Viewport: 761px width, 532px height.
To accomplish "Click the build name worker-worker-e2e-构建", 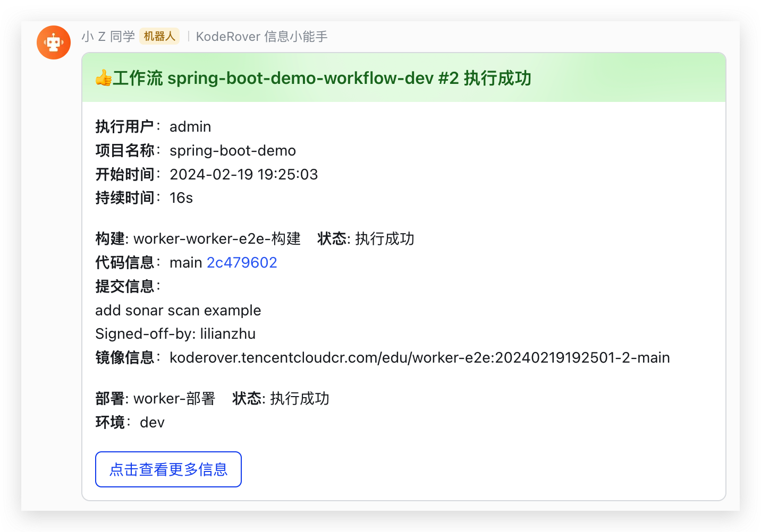I will pyautogui.click(x=217, y=238).
